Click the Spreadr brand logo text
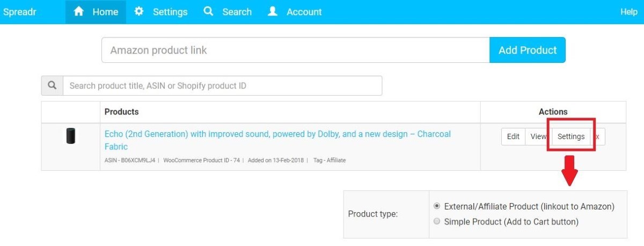644x246 pixels. pyautogui.click(x=19, y=12)
